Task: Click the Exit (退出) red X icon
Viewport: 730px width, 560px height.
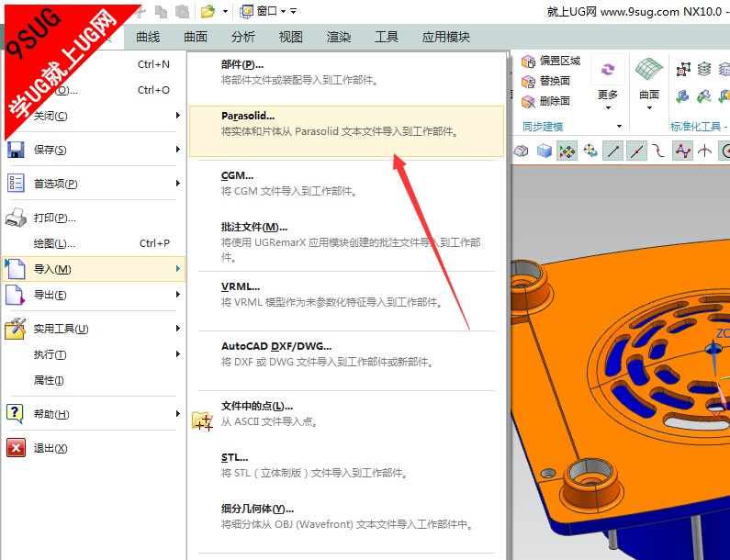Action: pyautogui.click(x=16, y=448)
